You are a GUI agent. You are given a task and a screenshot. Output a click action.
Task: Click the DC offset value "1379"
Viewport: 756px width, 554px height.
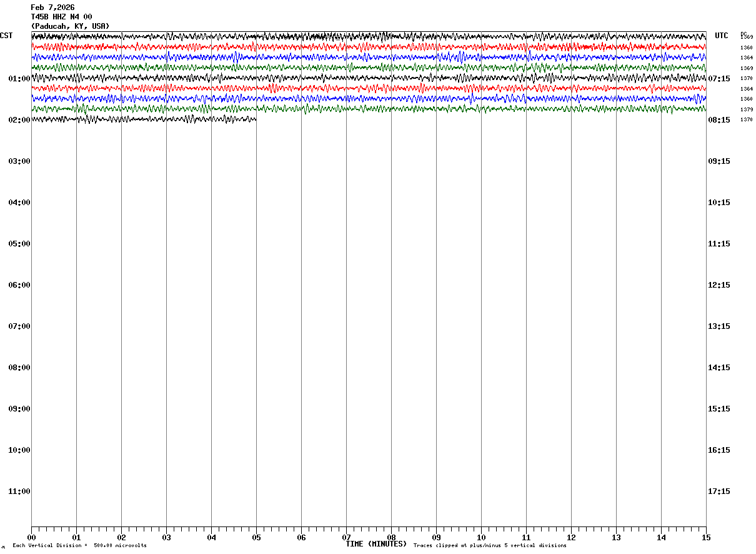pos(747,109)
